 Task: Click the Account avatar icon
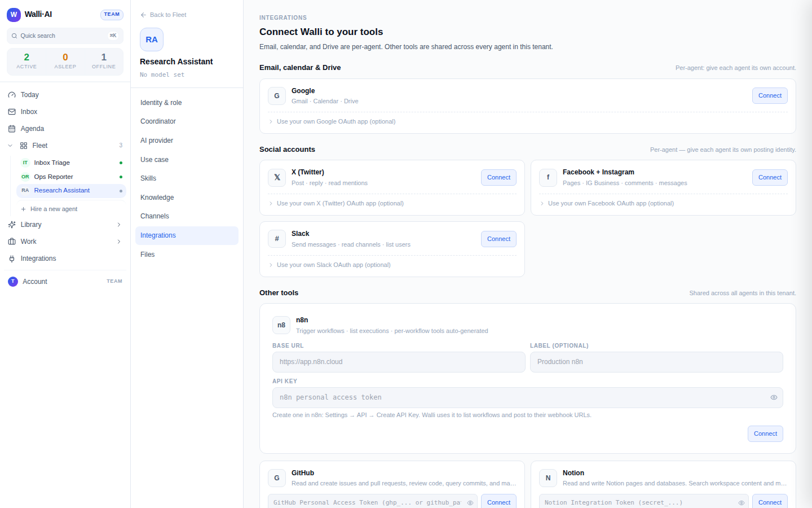[x=13, y=281]
